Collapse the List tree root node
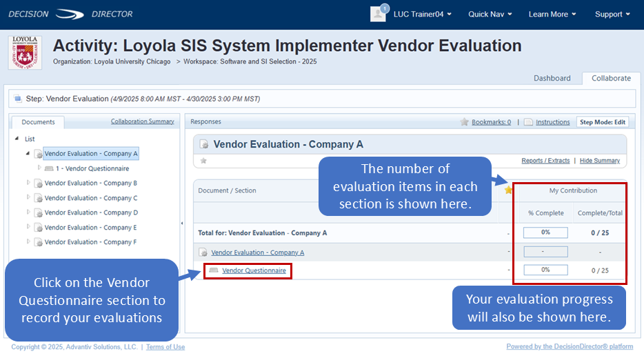The height and width of the screenshot is (356, 644). coord(17,139)
